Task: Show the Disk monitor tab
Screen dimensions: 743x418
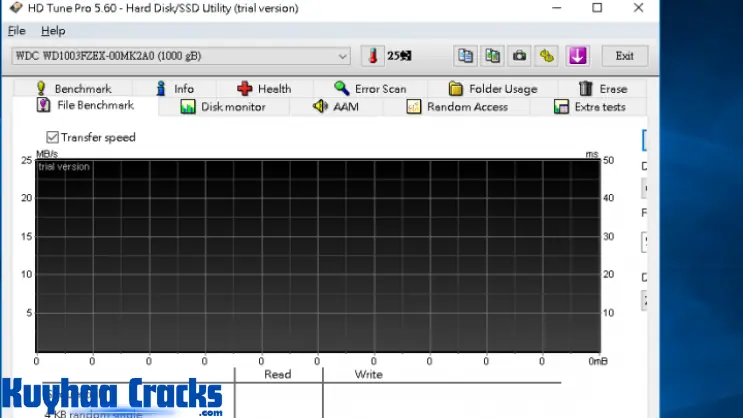Action: 223,107
